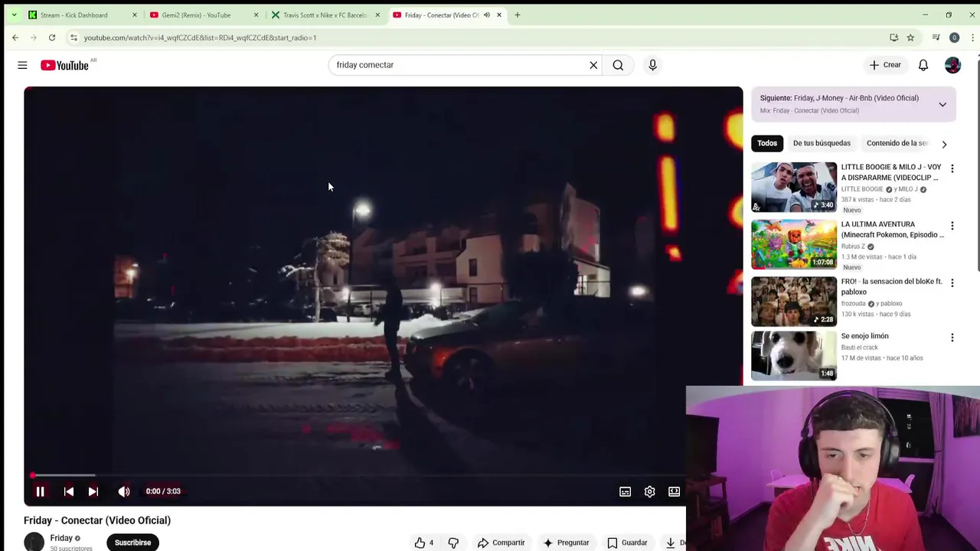This screenshot has height=551, width=980.
Task: Skip to the previous video
Action: pos(69,491)
